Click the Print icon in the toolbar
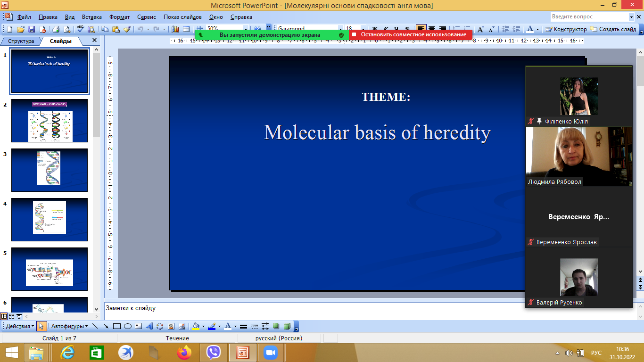The image size is (644, 362). pyautogui.click(x=56, y=29)
